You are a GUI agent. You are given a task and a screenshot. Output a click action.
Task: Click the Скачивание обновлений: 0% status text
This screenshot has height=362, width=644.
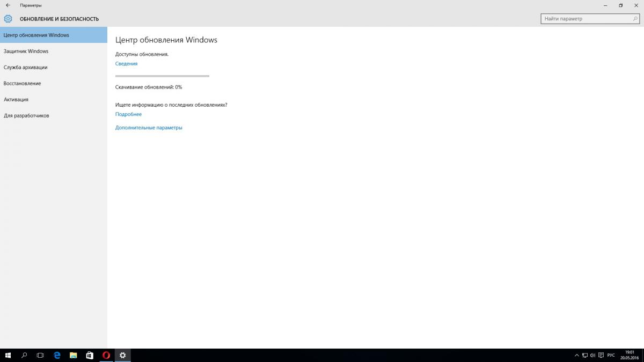click(x=149, y=87)
